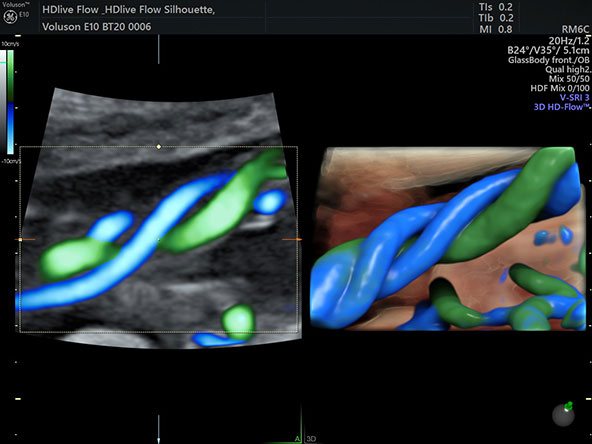592x444 pixels.
Task: Click the Qual high2 parameter
Action: coord(567,69)
